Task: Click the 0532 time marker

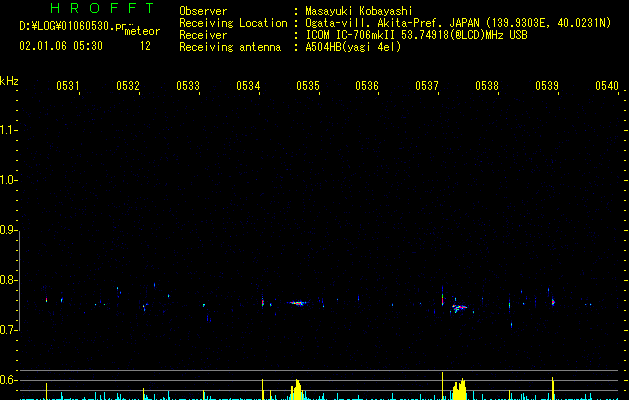Action: coord(128,86)
